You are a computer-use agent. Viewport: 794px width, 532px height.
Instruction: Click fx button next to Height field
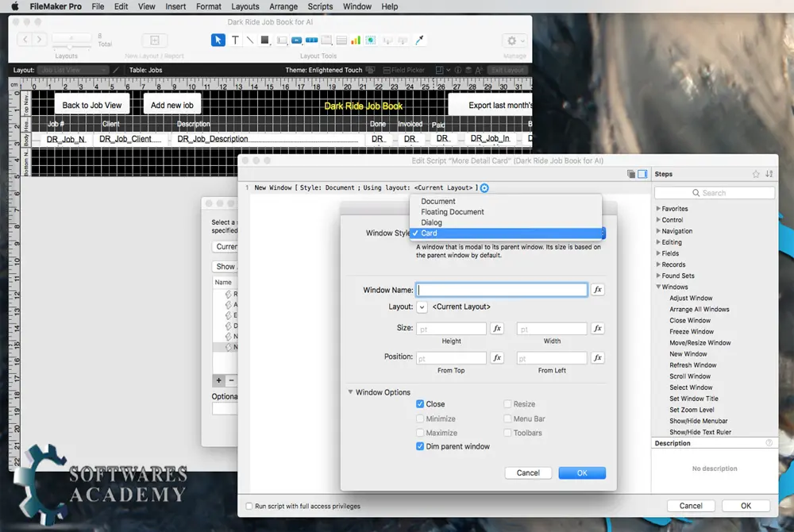click(x=497, y=329)
